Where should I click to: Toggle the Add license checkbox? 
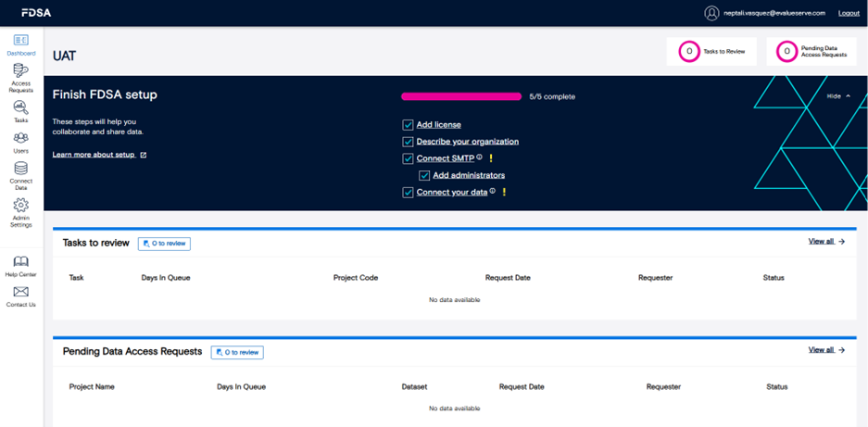pyautogui.click(x=408, y=124)
